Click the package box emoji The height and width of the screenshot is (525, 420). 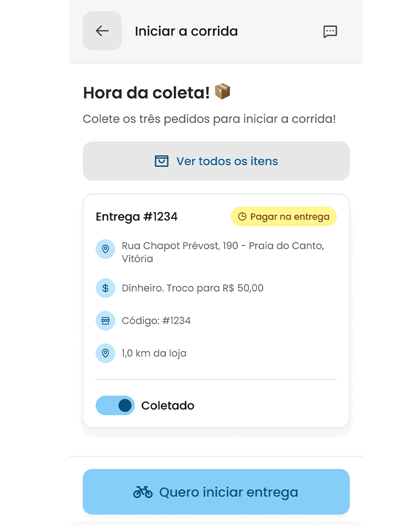click(x=223, y=92)
